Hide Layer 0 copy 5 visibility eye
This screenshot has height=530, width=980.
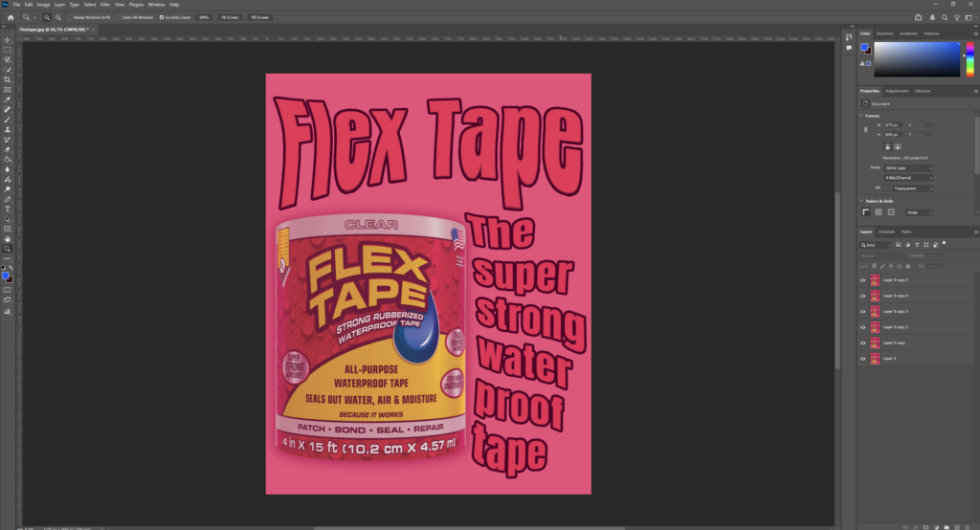tap(863, 280)
